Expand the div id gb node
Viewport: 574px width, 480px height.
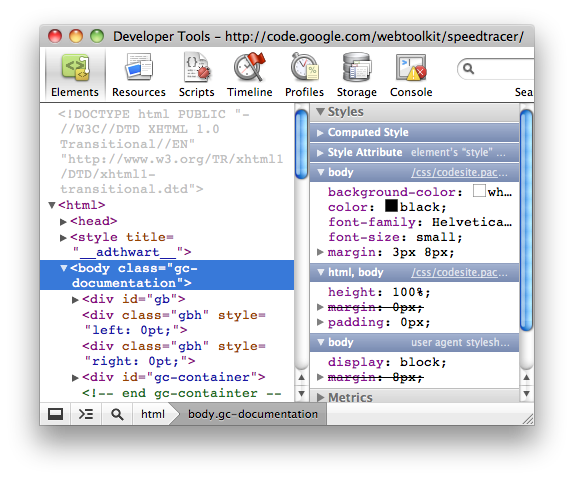coord(75,300)
